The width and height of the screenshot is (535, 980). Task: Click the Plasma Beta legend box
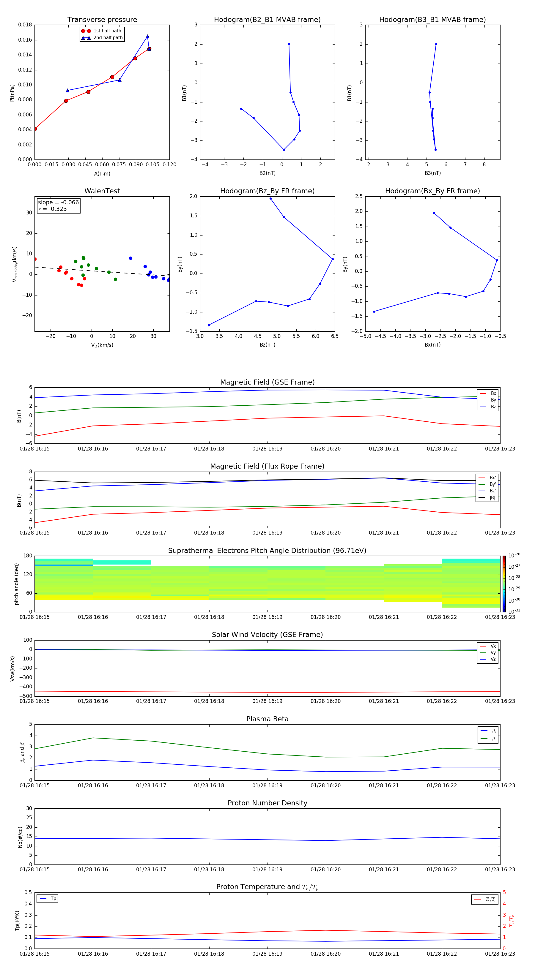[x=488, y=735]
